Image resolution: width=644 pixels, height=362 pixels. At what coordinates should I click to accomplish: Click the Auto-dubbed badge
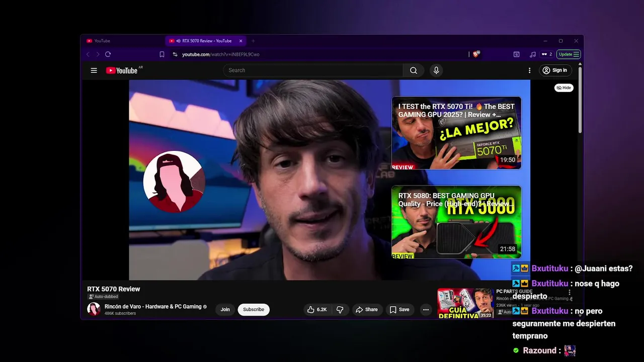click(x=103, y=297)
